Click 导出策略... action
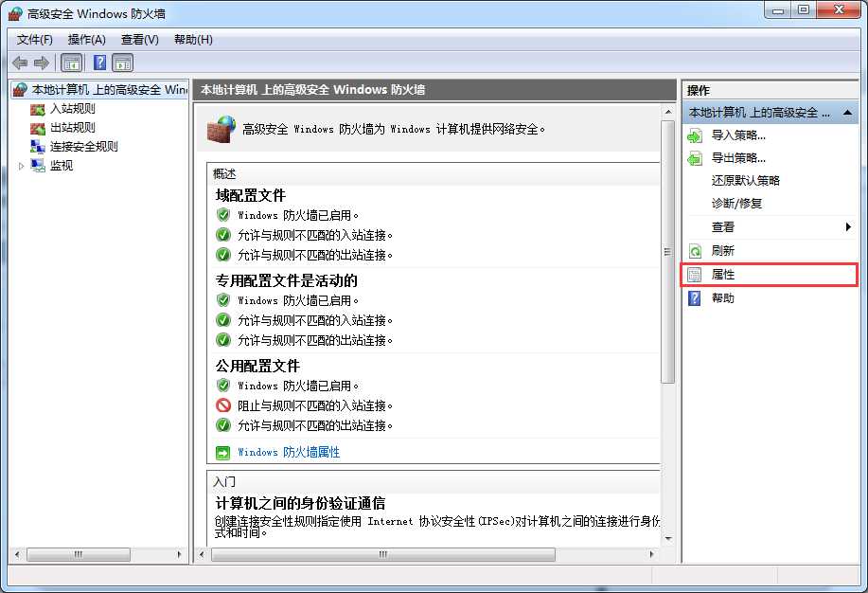The height and width of the screenshot is (593, 868). 738,158
